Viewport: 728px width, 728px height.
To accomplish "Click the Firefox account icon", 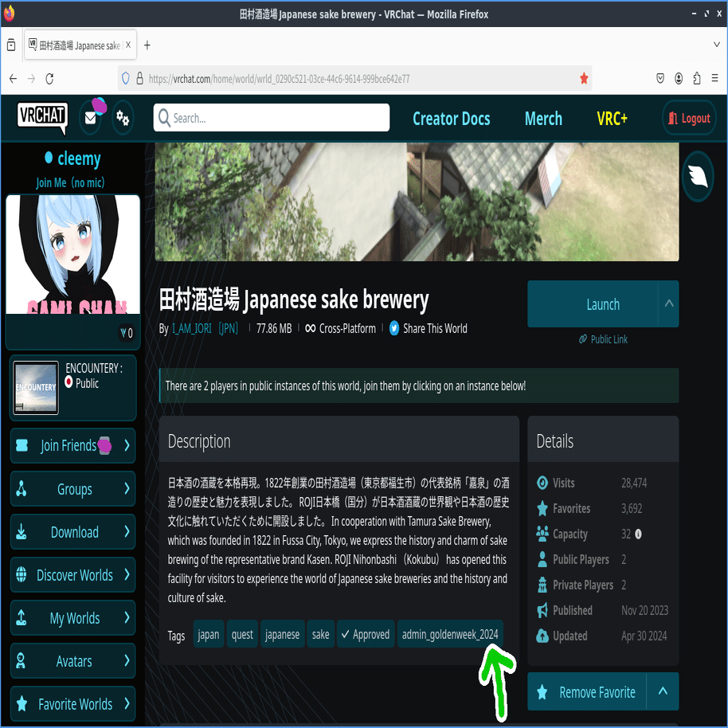I will 679,79.
